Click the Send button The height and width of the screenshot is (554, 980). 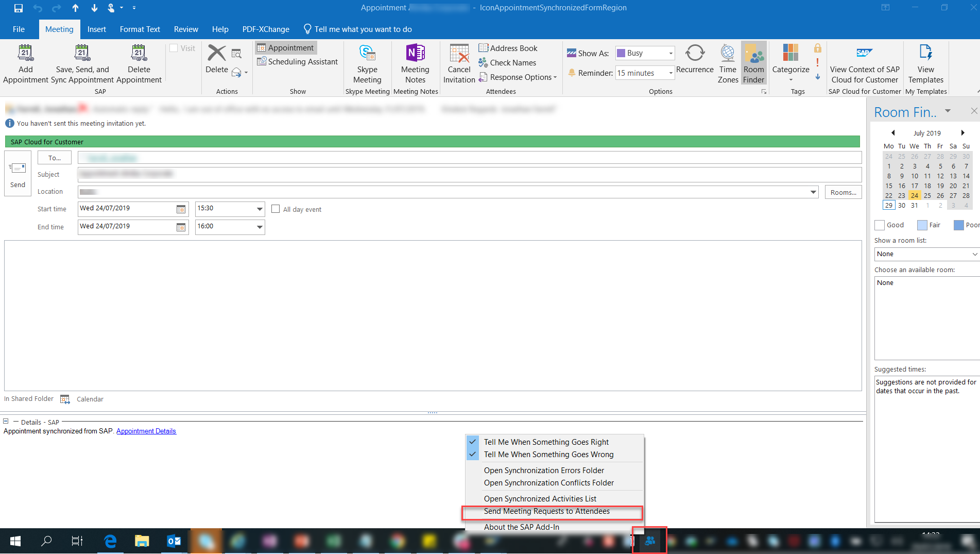(18, 174)
